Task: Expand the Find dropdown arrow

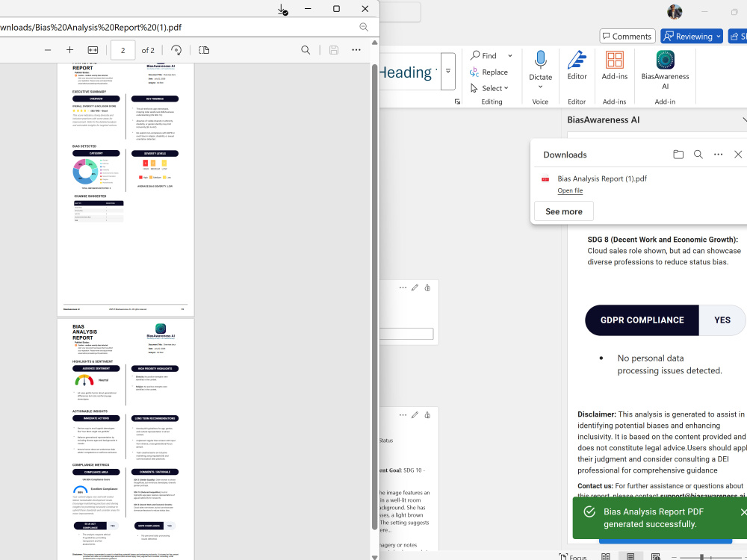Action: pos(509,56)
